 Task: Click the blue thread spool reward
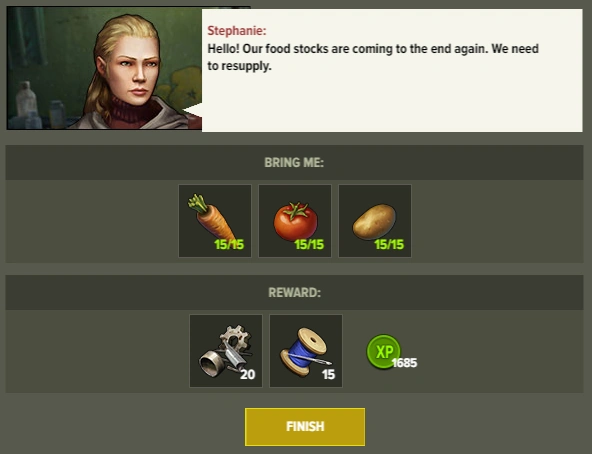click(306, 351)
